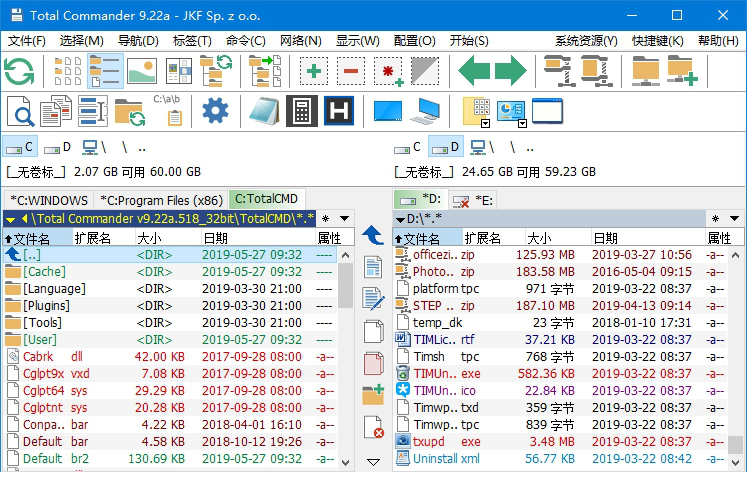The width and height of the screenshot is (747, 490).
Task: Click the synchronize directories folder icon
Action: (130, 112)
